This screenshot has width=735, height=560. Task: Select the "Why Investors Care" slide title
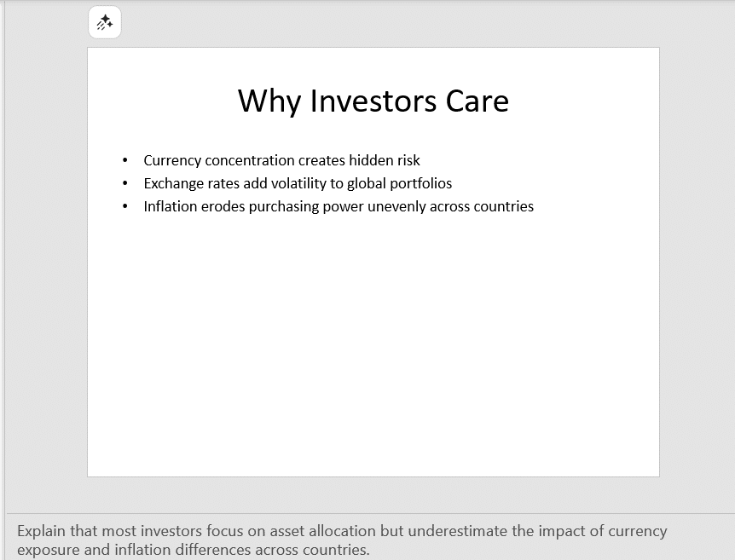coord(373,101)
